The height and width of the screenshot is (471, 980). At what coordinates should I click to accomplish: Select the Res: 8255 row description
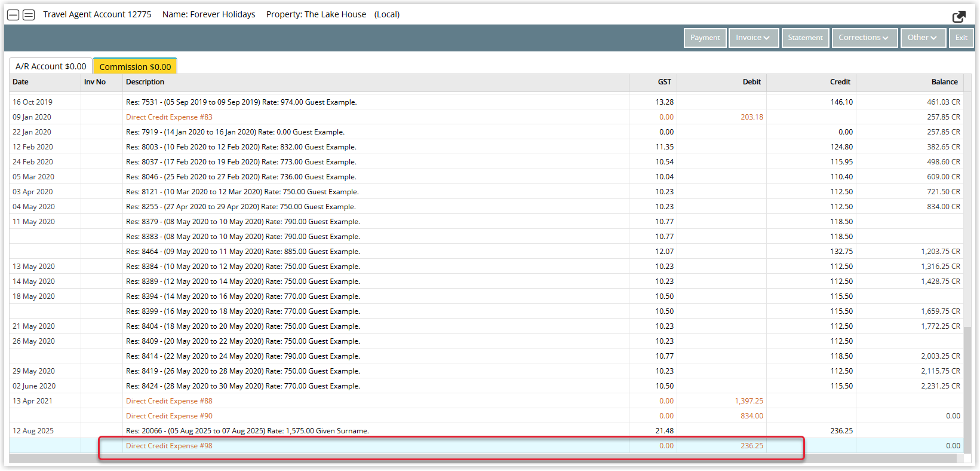point(241,207)
